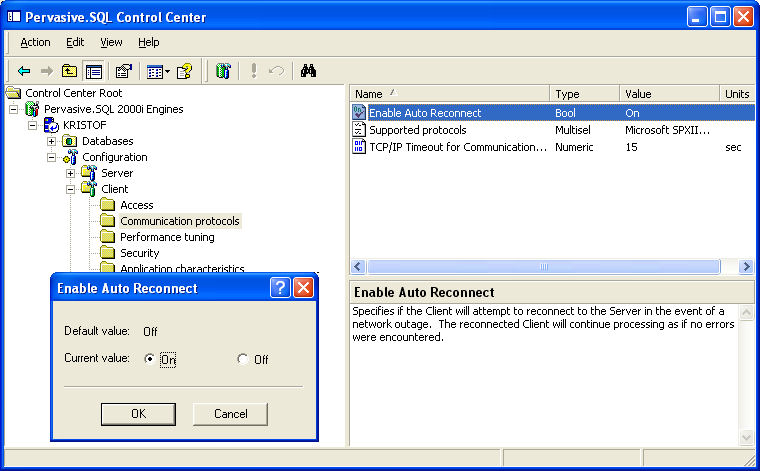Click the Up one level folder icon
The height and width of the screenshot is (471, 760).
tap(69, 71)
